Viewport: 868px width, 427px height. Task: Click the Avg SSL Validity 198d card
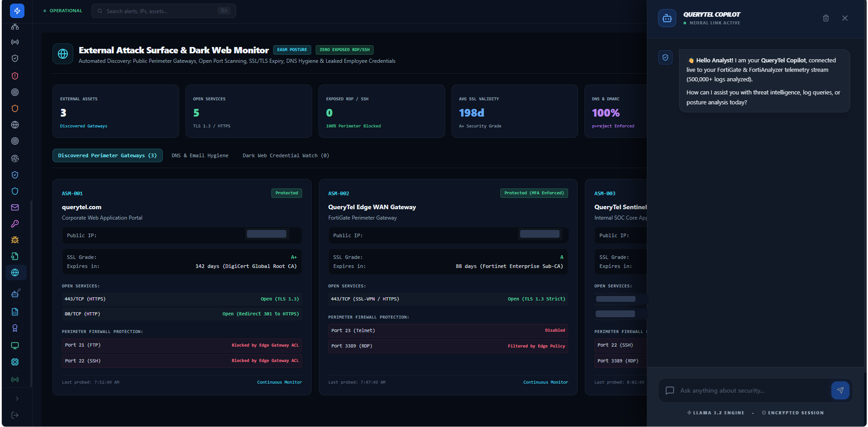[515, 111]
